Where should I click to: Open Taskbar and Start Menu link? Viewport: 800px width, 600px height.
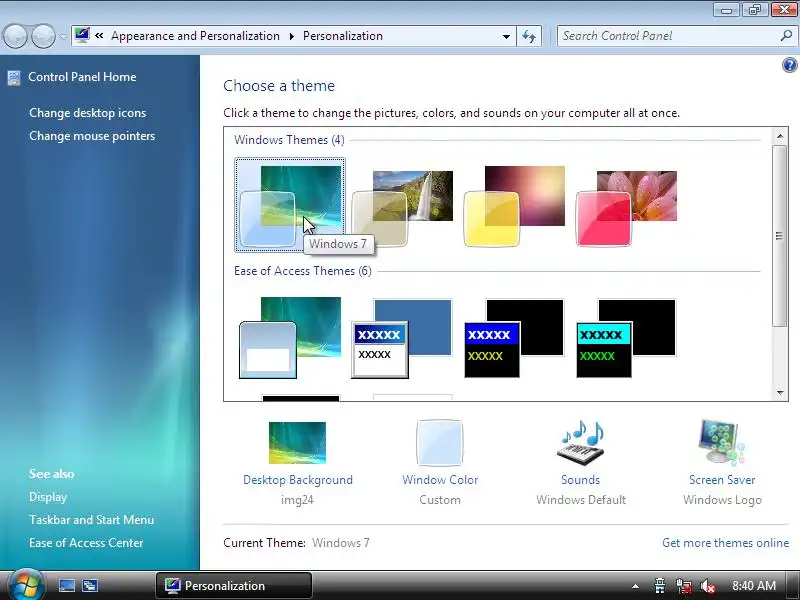point(91,520)
